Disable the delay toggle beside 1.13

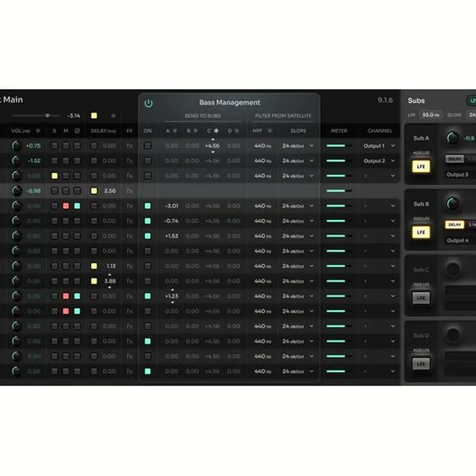(x=94, y=266)
